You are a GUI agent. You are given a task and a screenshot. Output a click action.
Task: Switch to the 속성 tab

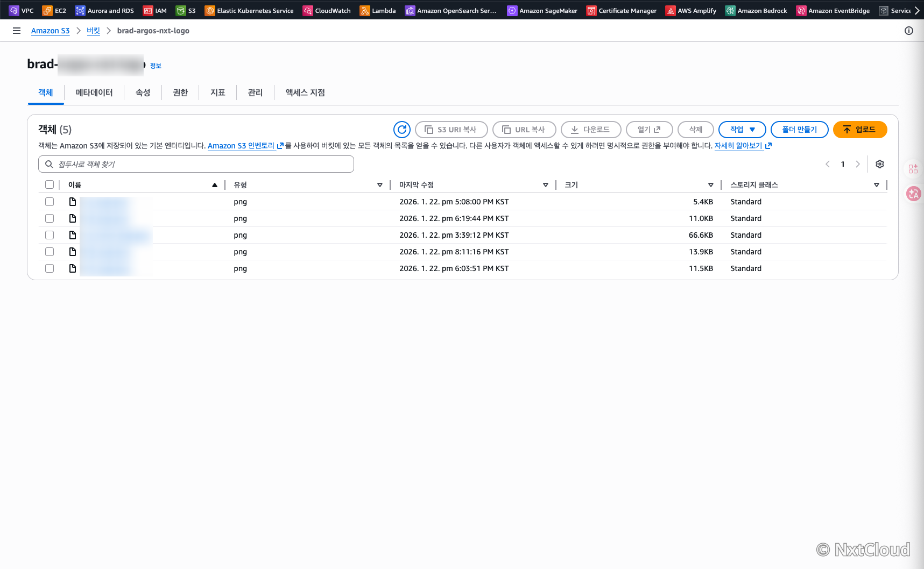point(143,93)
